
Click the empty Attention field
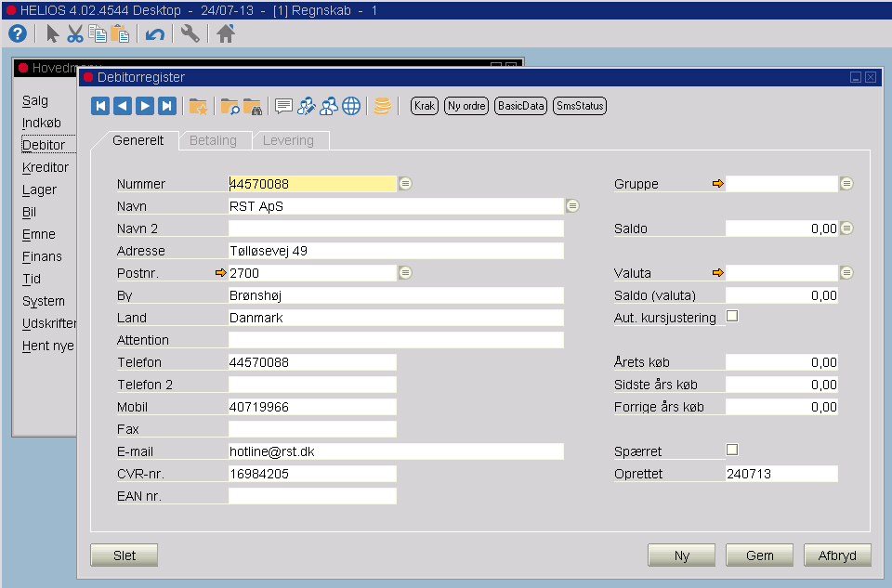click(396, 340)
